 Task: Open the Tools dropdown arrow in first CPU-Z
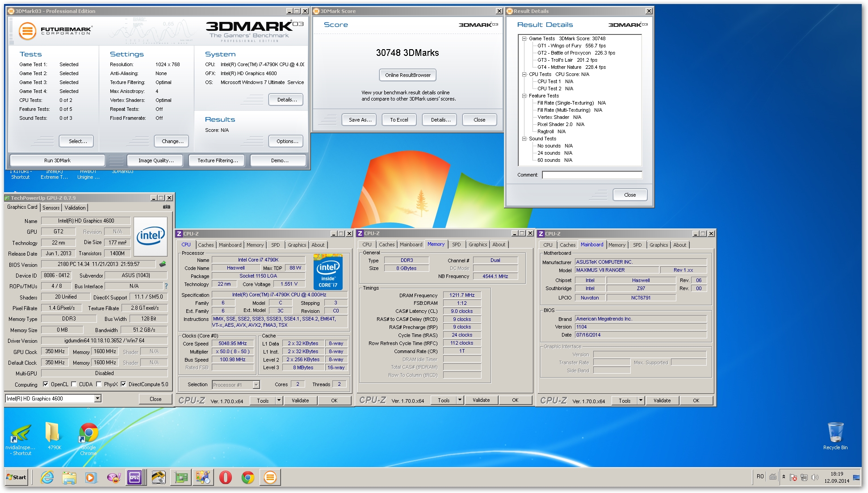tap(279, 400)
